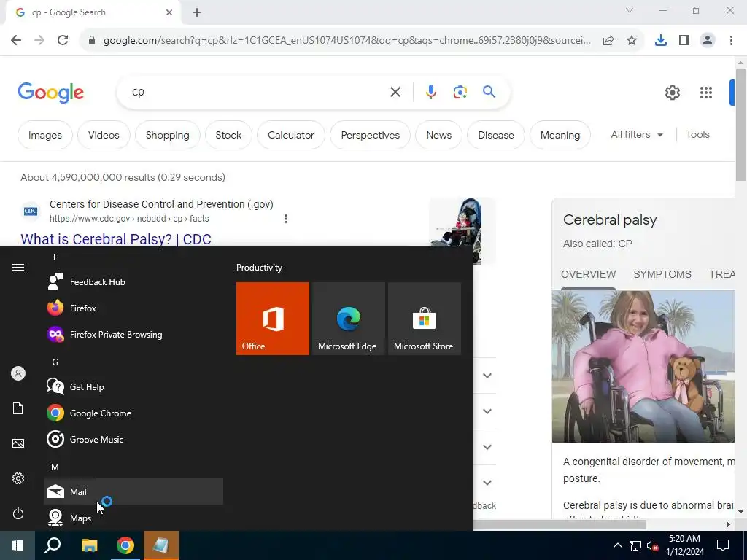This screenshot has width=747, height=560.
Task: Open Pictures from the Start sidebar
Action: [x=18, y=443]
